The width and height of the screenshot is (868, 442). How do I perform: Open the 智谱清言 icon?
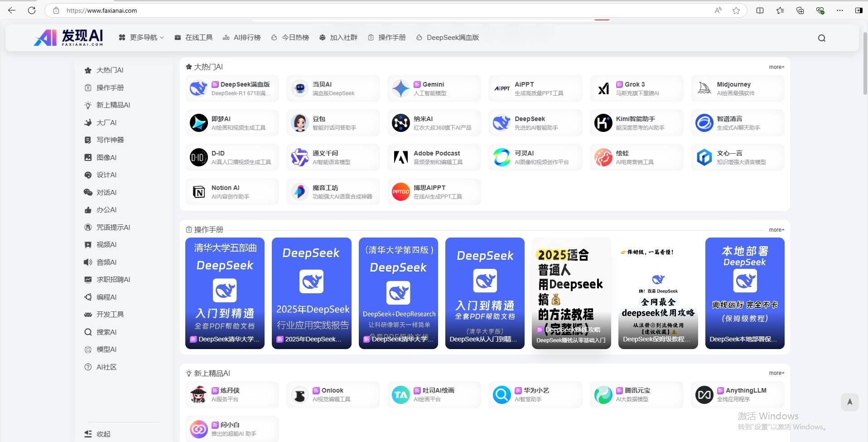tap(704, 123)
